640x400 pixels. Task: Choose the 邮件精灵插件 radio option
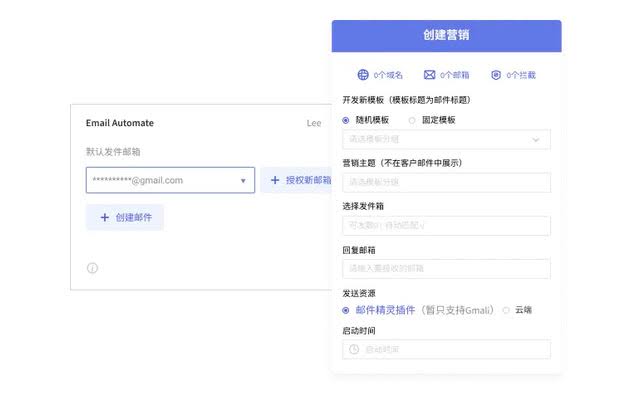[x=346, y=311]
